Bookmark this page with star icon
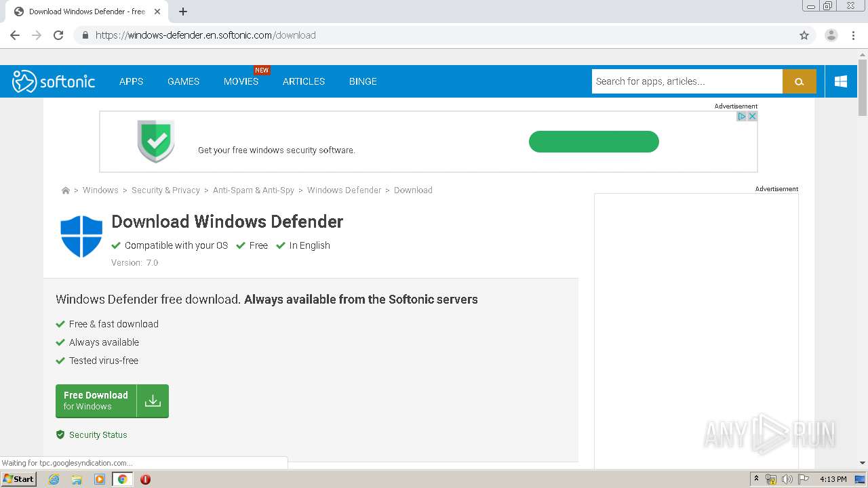 804,35
